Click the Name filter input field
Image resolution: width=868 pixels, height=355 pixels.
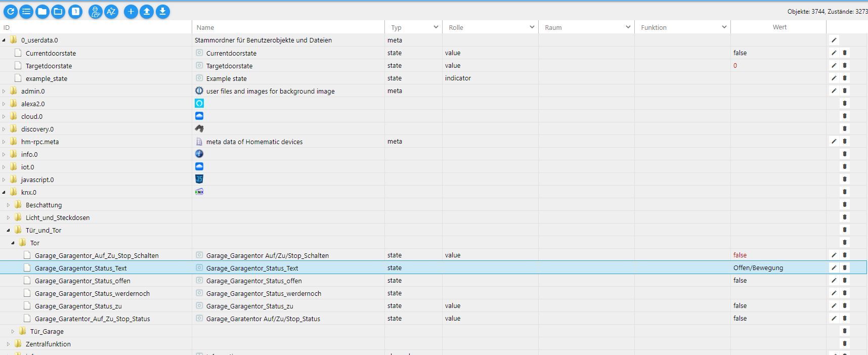tap(288, 27)
